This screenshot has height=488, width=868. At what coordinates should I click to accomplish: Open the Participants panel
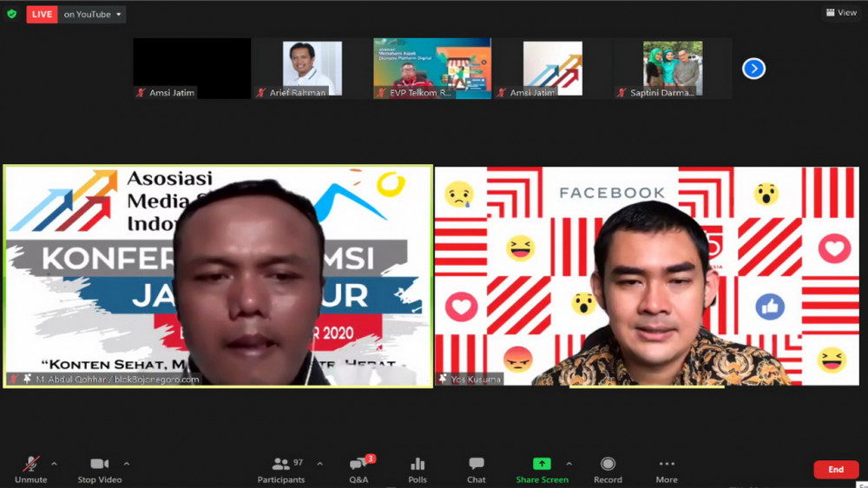281,470
